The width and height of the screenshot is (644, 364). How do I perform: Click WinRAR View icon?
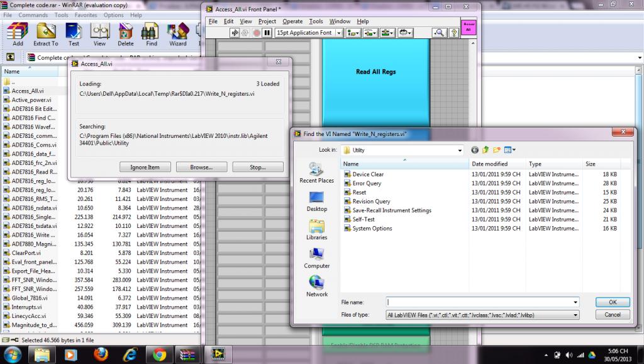[x=99, y=35]
